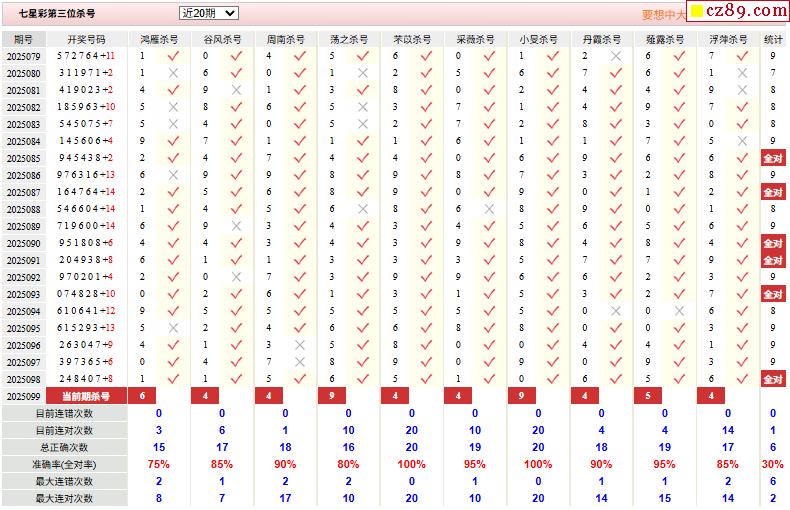Open the 近20期 period dropdown
Screen dimensions: 790x510
[208, 13]
